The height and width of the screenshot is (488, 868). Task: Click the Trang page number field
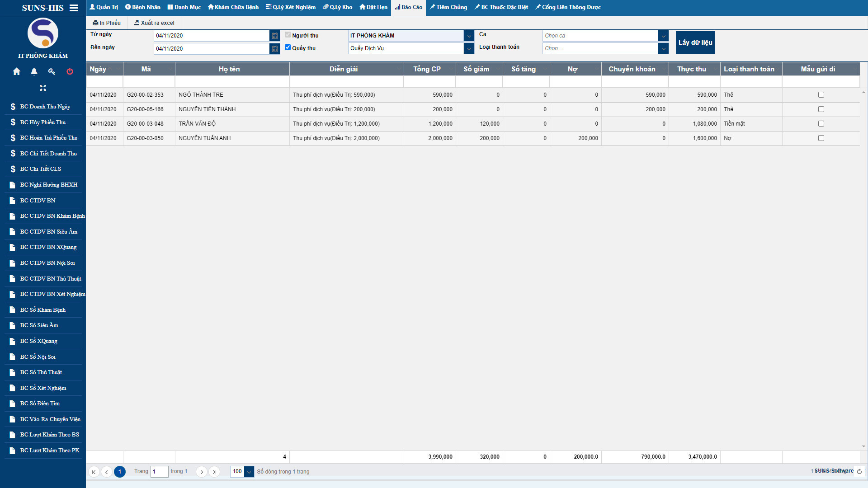tap(159, 472)
